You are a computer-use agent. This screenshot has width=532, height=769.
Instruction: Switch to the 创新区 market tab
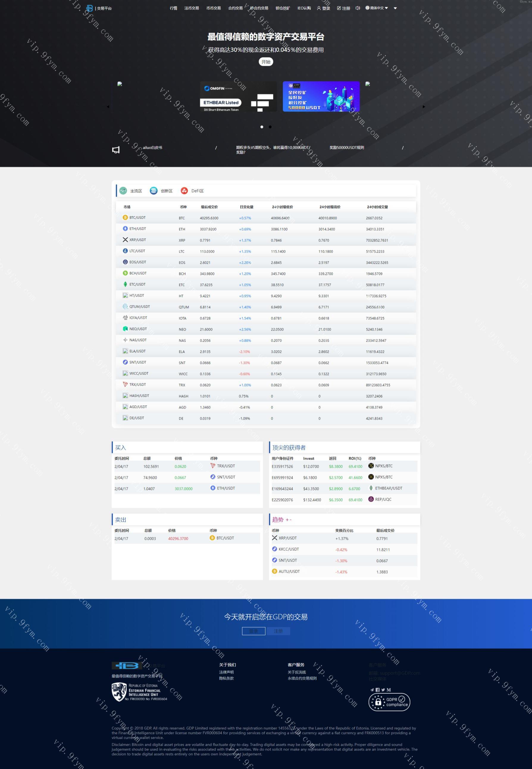pyautogui.click(x=161, y=191)
